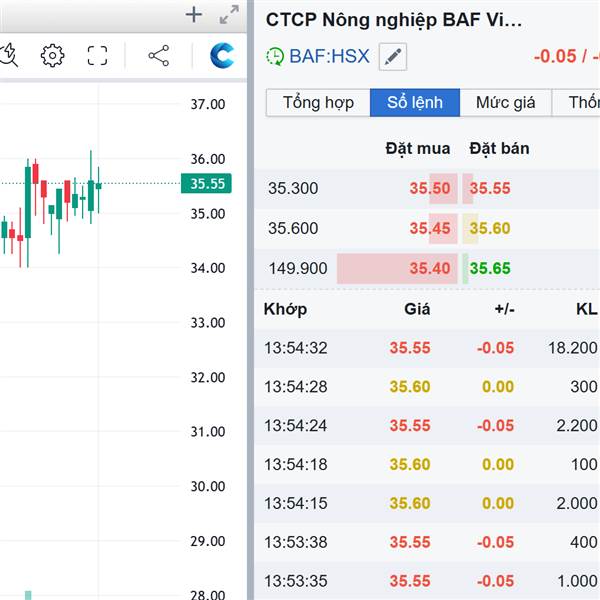Click the blue C logo icon
Image resolution: width=600 pixels, height=600 pixels.
tap(222, 56)
